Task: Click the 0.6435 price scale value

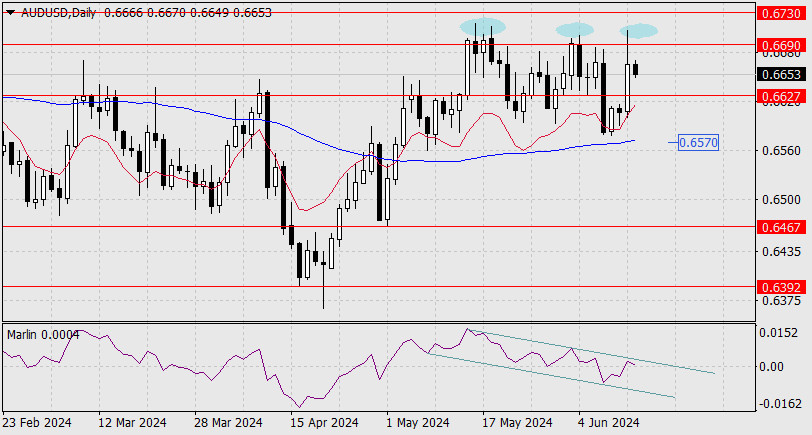Action: 781,252
